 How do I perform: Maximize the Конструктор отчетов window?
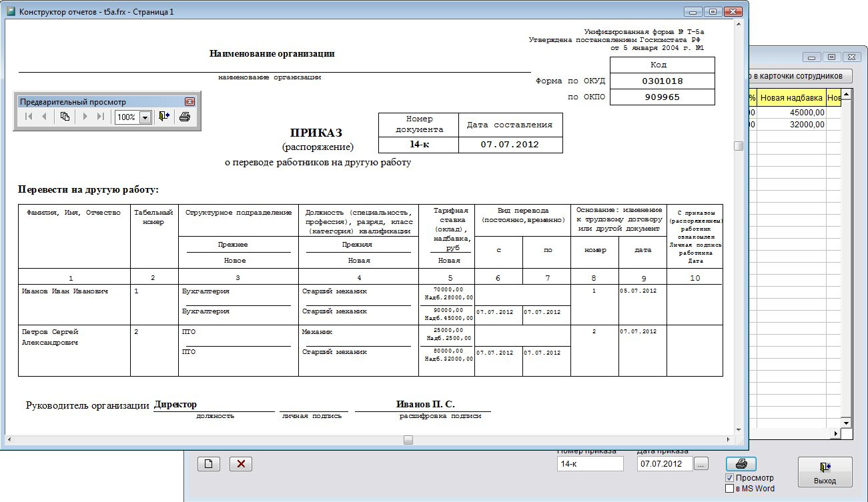point(713,12)
